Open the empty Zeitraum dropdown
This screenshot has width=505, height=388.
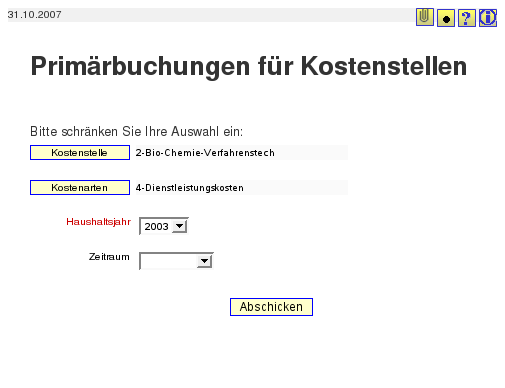[176, 261]
